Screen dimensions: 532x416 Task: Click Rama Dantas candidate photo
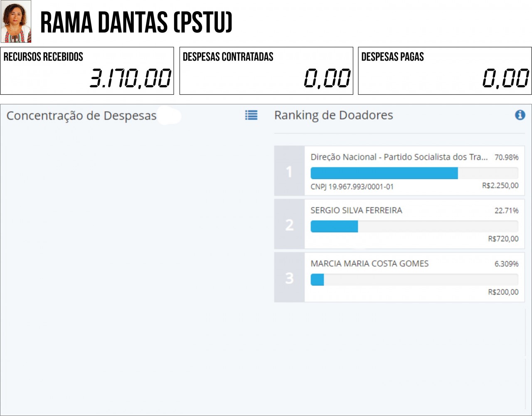pyautogui.click(x=16, y=21)
